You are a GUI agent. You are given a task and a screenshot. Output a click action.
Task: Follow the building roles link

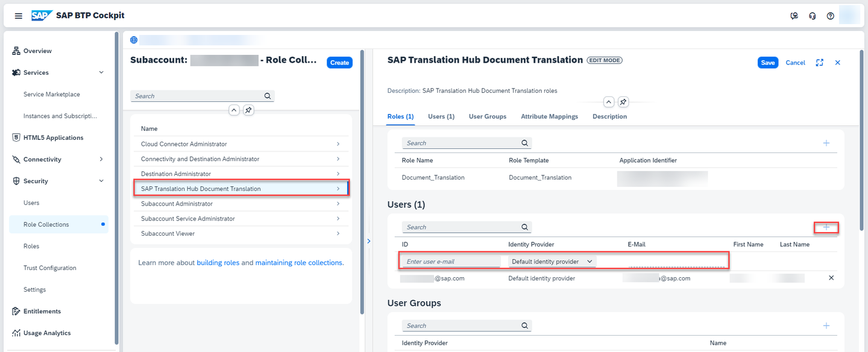click(x=218, y=263)
